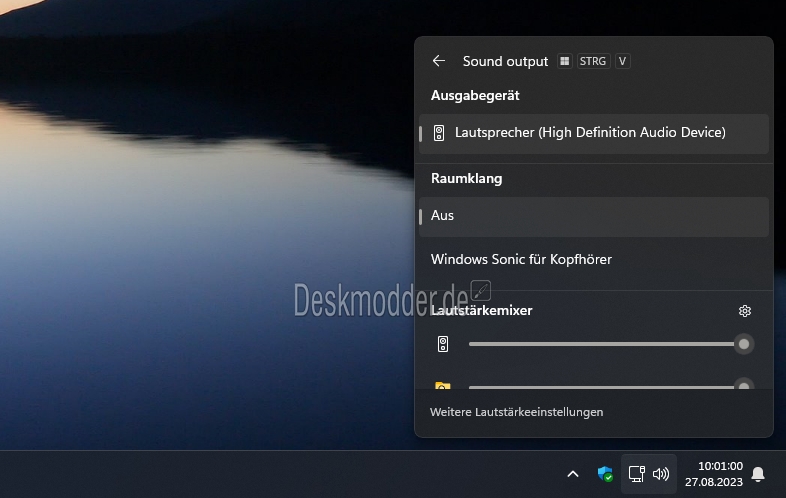This screenshot has height=498, width=786.
Task: Click the speaker icon next to Lautsprecher
Action: (439, 133)
